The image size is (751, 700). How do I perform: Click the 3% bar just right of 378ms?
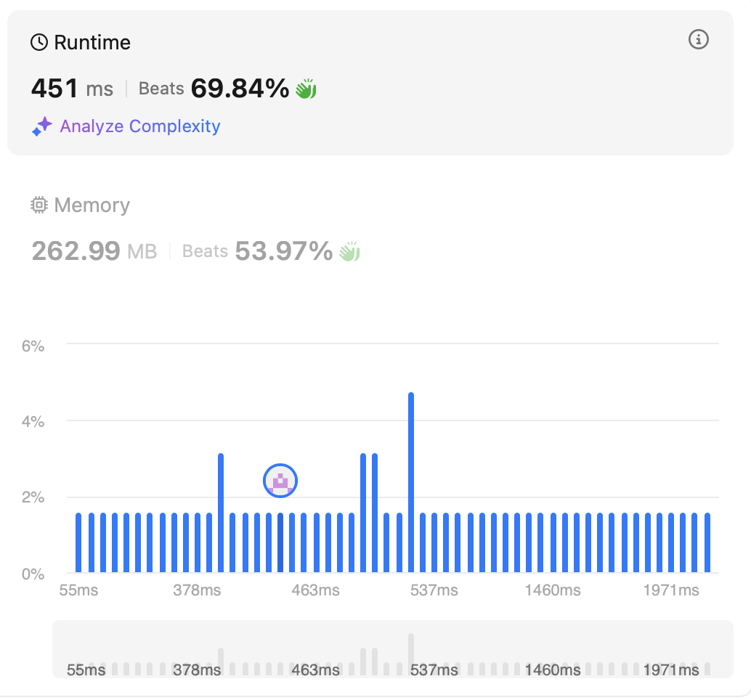point(221,513)
